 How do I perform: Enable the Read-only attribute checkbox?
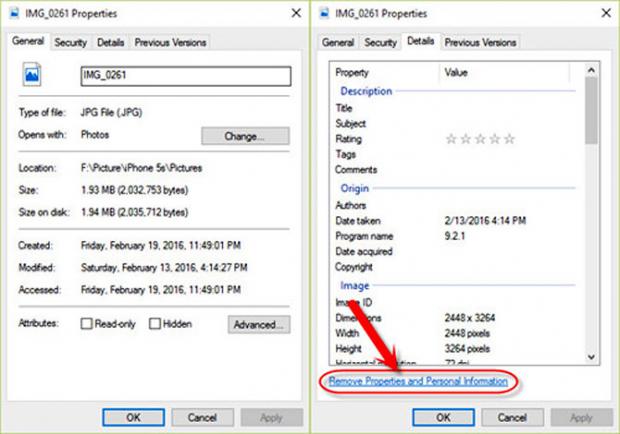click(87, 324)
